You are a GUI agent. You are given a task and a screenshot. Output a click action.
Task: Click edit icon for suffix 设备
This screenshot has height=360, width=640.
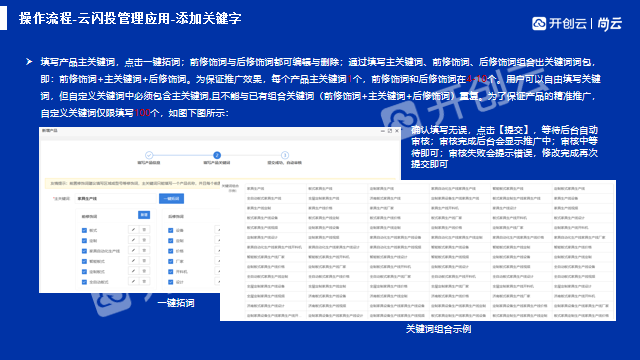218,230
